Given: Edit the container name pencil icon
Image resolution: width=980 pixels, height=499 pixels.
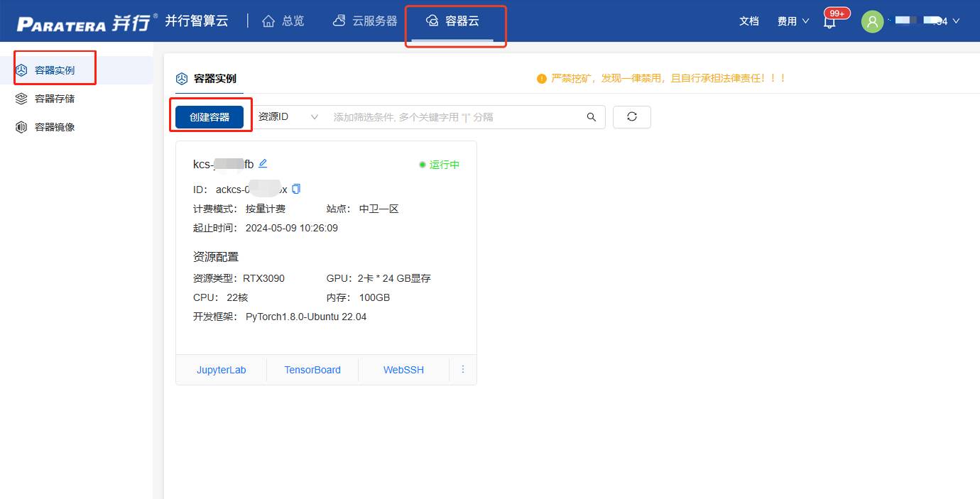Looking at the screenshot, I should (x=263, y=163).
